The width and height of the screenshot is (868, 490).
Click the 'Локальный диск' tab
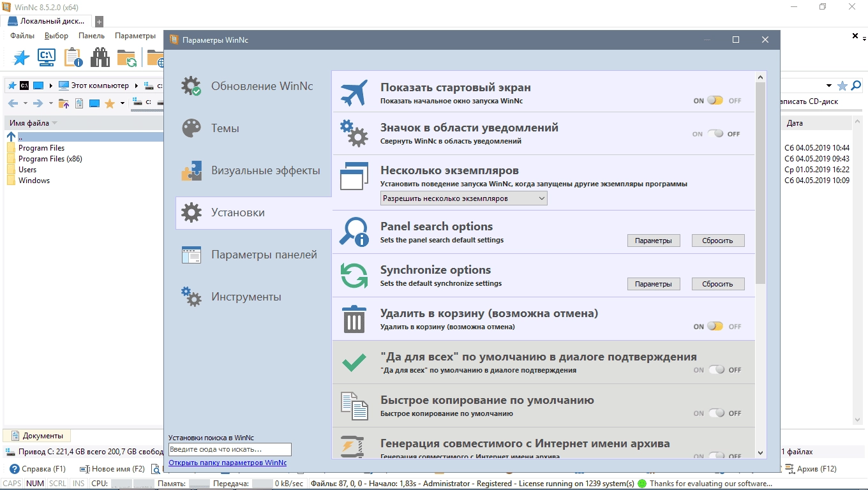point(47,21)
